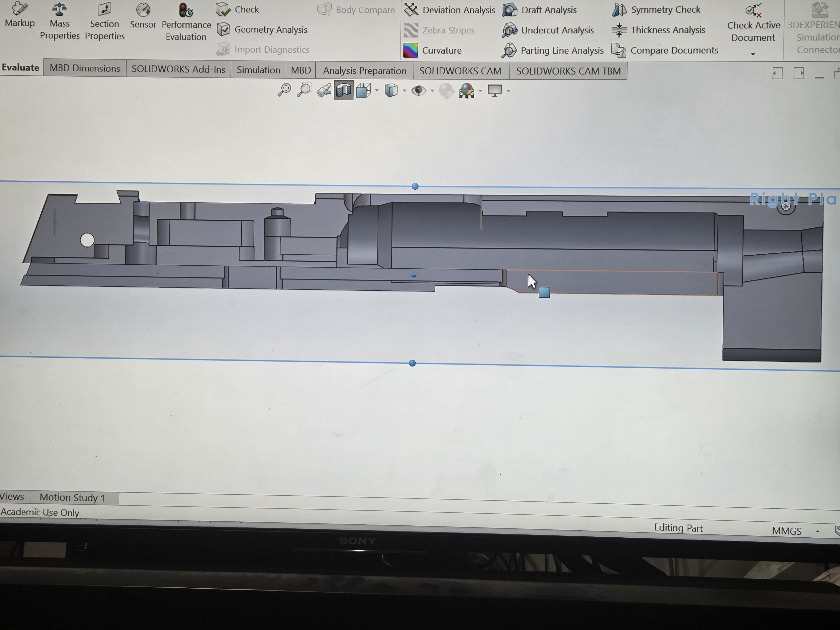The image size is (840, 630).
Task: Launch Performance Evaluation
Action: tap(186, 22)
